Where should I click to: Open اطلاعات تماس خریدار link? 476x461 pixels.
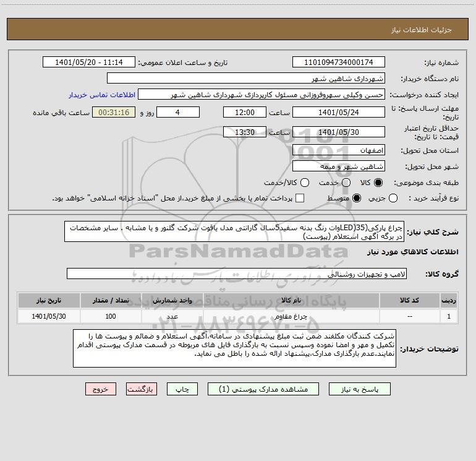pyautogui.click(x=102, y=95)
